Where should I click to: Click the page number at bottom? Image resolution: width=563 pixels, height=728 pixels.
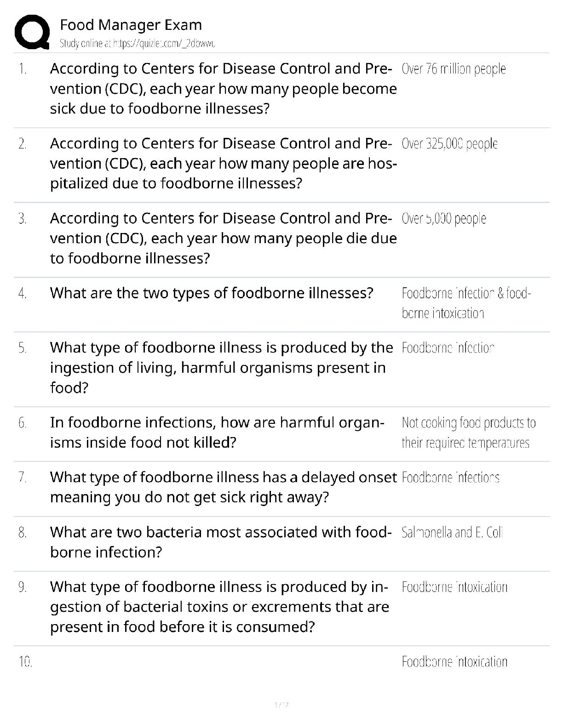tap(281, 705)
